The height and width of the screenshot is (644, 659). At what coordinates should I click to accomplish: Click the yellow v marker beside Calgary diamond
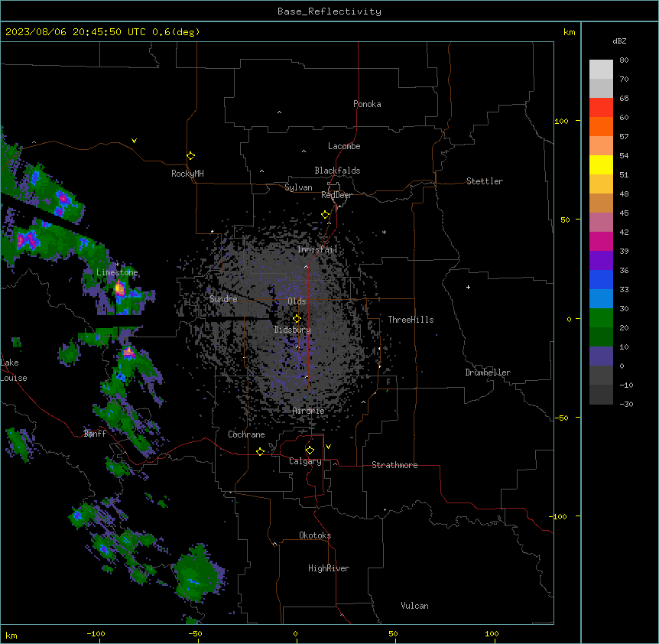[x=328, y=447]
